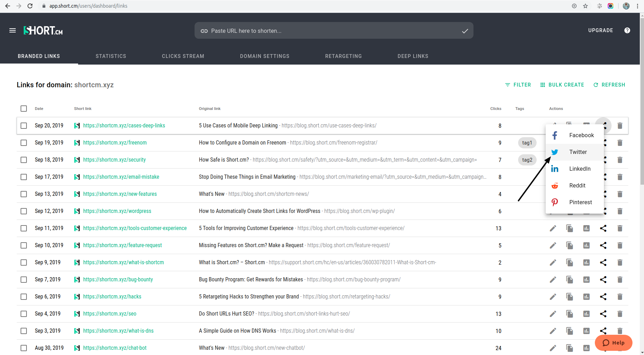Share to Facebook from the share menu

575,135
